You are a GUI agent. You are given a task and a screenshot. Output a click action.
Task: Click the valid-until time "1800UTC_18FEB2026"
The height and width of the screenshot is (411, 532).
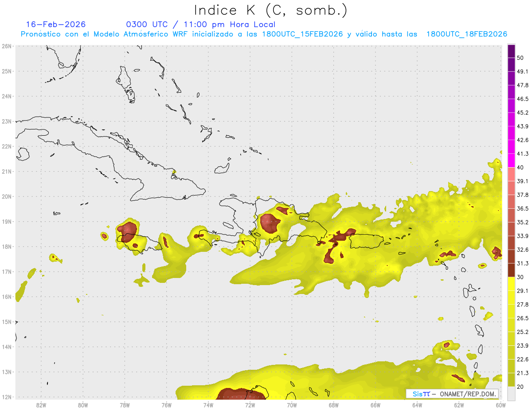click(467, 34)
